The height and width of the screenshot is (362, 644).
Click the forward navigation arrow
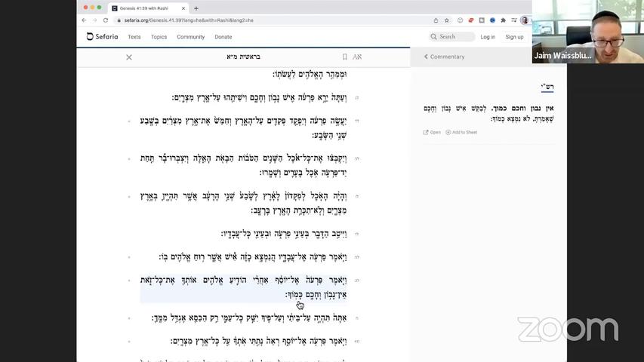95,20
